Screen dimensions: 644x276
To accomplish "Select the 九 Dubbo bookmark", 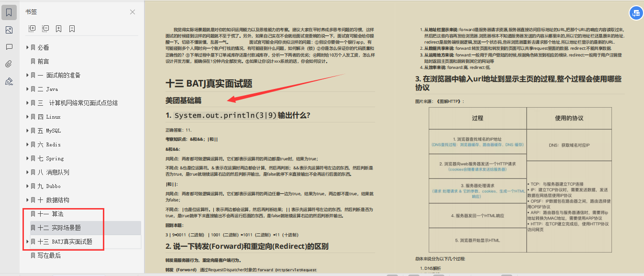I will (49, 186).
